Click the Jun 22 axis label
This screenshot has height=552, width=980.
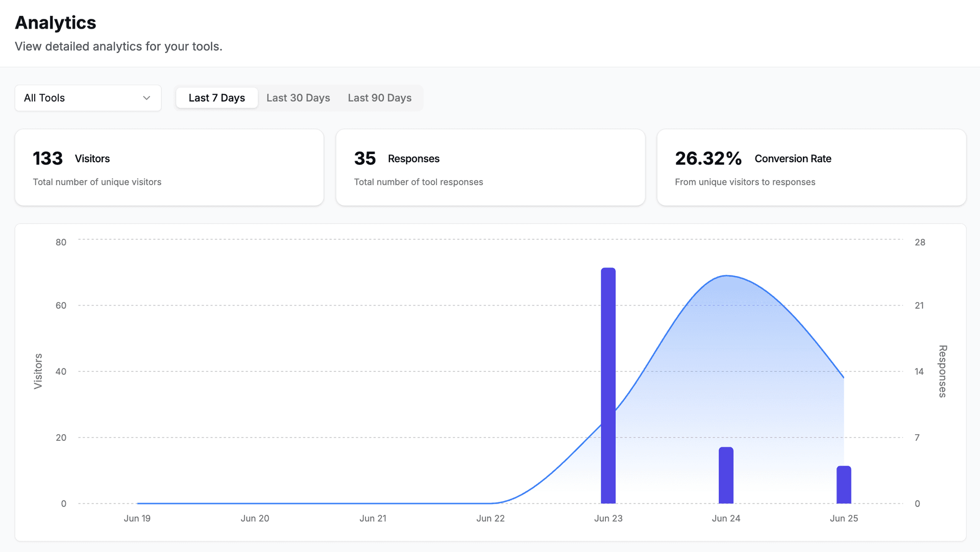click(490, 518)
